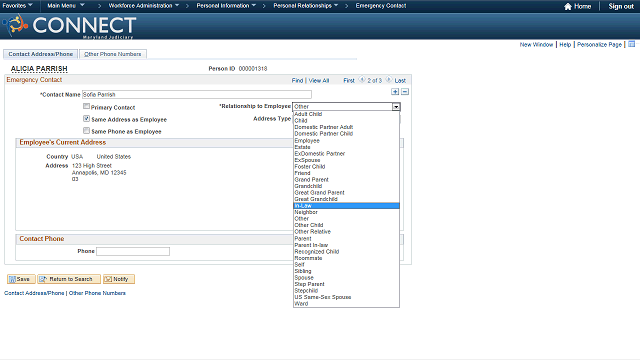
Task: Show previous emergency contact record arrow
Action: 362,80
